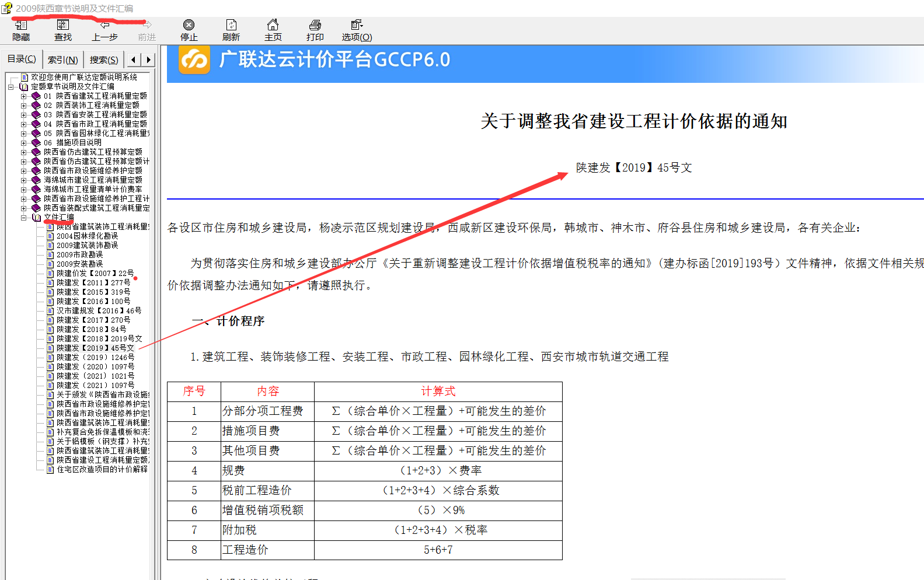Image resolution: width=924 pixels, height=580 pixels.
Task: Refresh the page with 刷新
Action: point(231,30)
